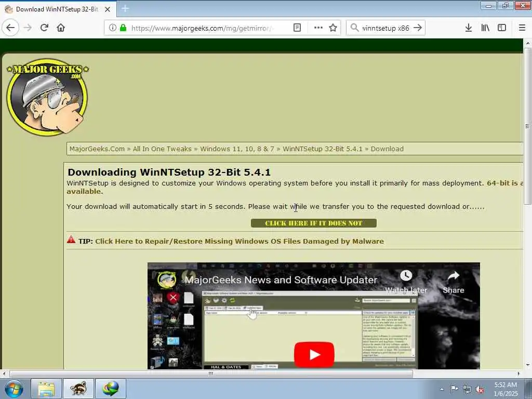Open the downloads panel

point(469,28)
